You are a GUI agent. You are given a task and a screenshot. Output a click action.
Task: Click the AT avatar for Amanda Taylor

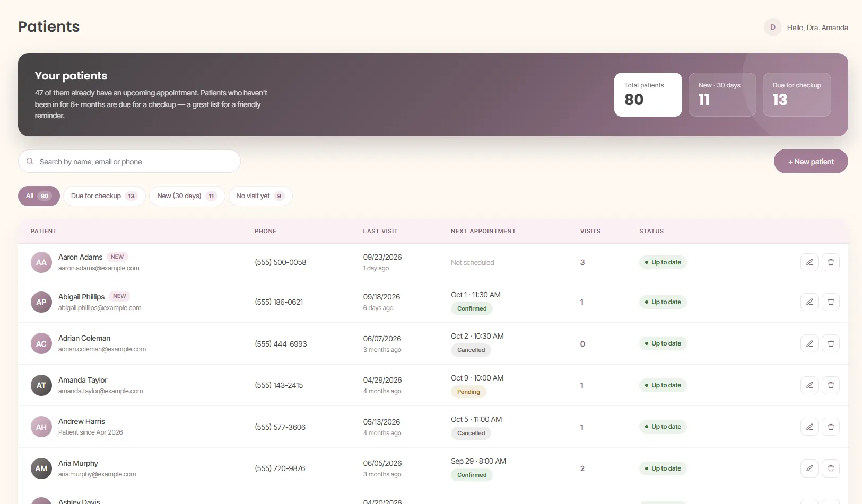[x=41, y=385]
